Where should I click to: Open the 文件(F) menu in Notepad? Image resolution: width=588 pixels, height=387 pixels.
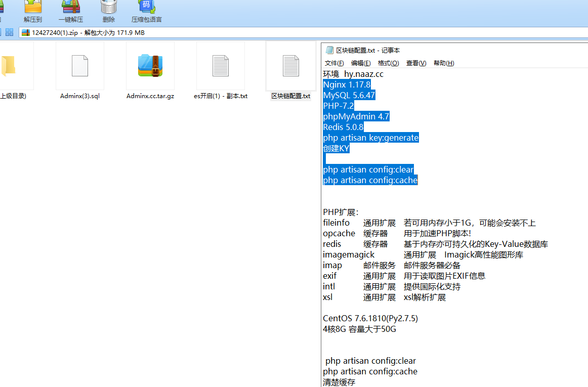[334, 63]
